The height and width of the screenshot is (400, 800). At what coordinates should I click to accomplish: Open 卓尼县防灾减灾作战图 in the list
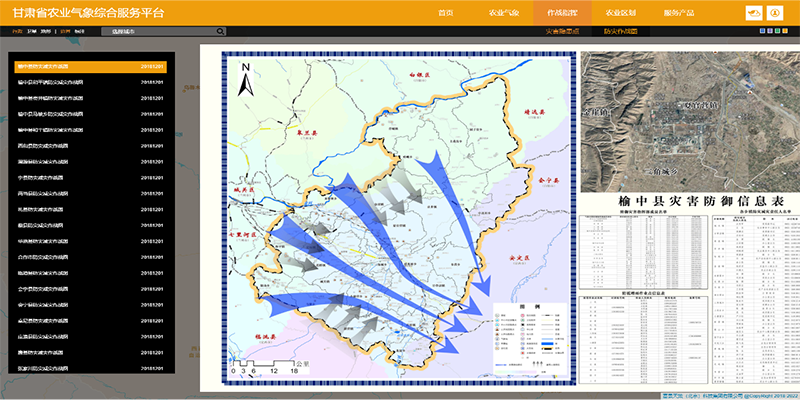91,320
